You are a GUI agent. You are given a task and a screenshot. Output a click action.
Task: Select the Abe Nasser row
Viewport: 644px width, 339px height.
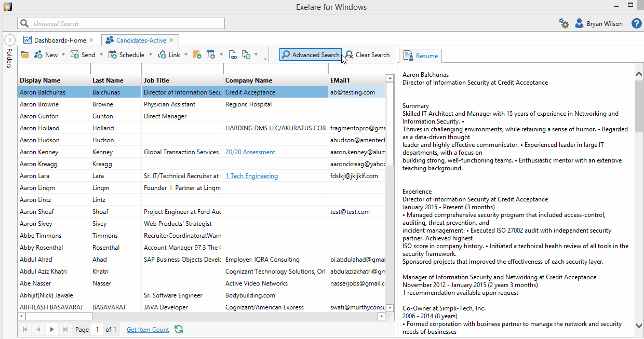tap(202, 283)
